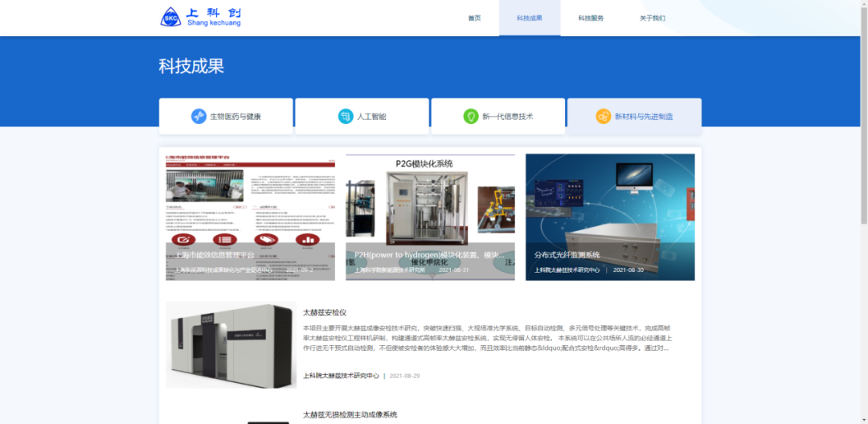This screenshot has height=424, width=868.
Task: Open the 上海市能效信息管理平台 card
Action: (x=250, y=217)
